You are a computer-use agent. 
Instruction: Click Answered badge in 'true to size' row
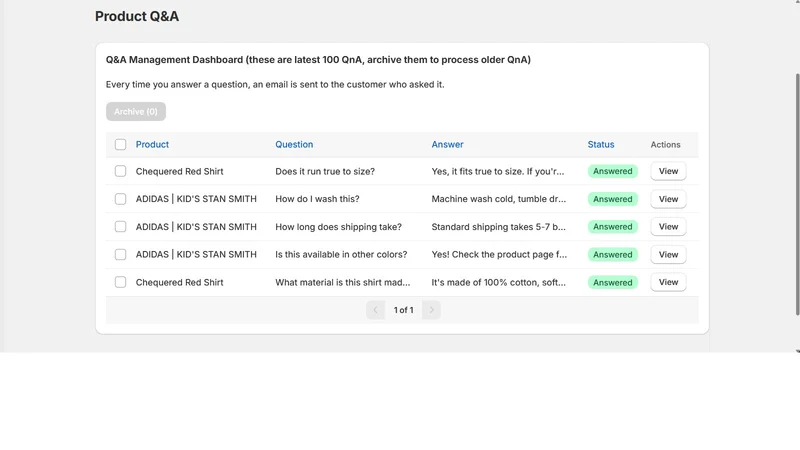[613, 171]
